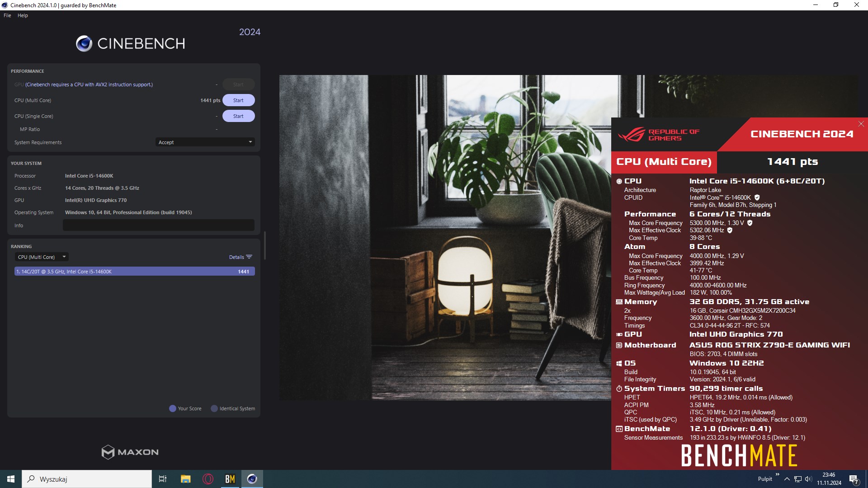Click the Processor Intel Core i5-14600K value
This screenshot has height=488, width=868.
click(x=89, y=176)
